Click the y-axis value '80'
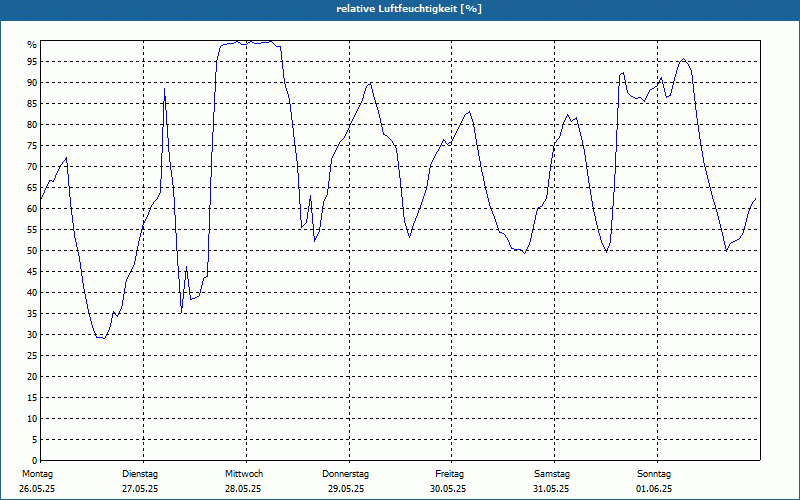Image resolution: width=800 pixels, height=500 pixels. pyautogui.click(x=32, y=124)
